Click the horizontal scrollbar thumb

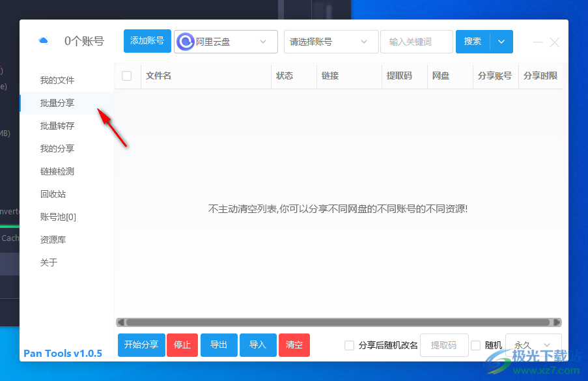pyautogui.click(x=338, y=322)
